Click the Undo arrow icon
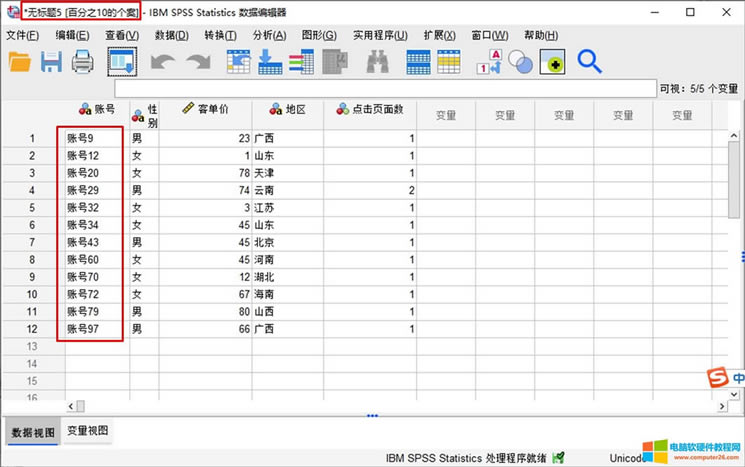This screenshot has width=745, height=467. coord(164,62)
